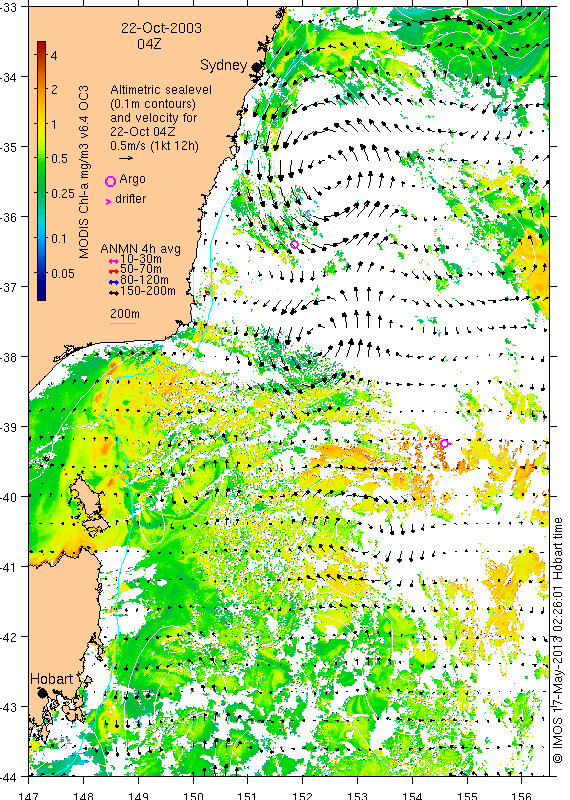Click the latitude label '-34'
The height and width of the screenshot is (800, 570).
(x=9, y=77)
